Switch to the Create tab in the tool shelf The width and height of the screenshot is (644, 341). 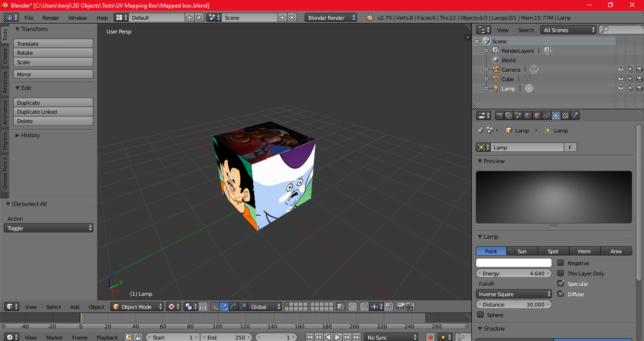(x=5, y=55)
